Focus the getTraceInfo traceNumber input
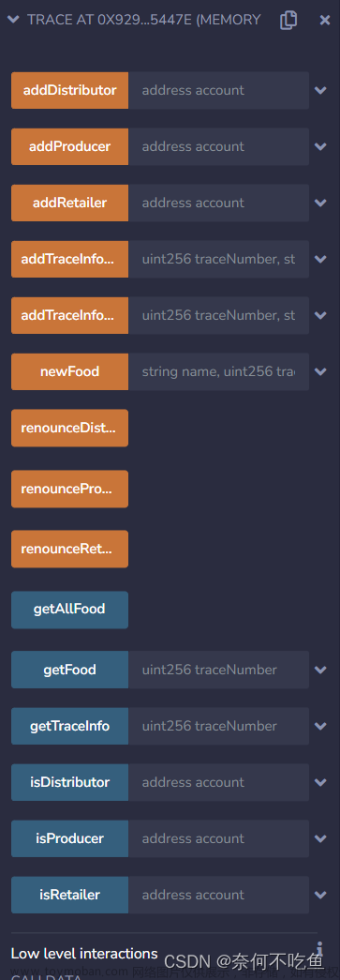The image size is (340, 980). click(x=218, y=726)
